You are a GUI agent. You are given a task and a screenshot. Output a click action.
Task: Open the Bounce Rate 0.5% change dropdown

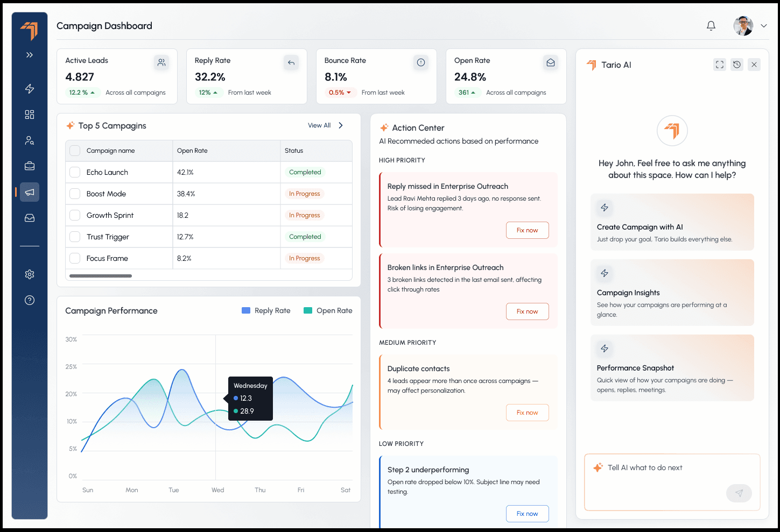click(x=340, y=92)
